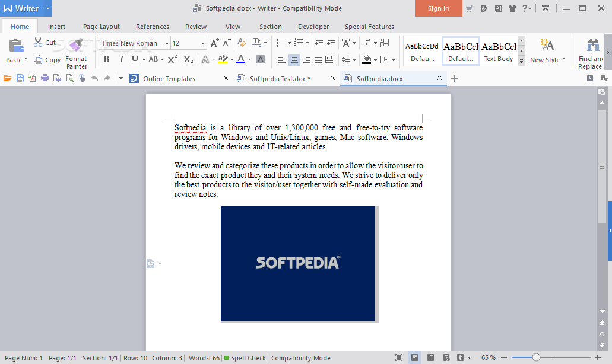Toggle Underline formatting
The width and height of the screenshot is (612, 364).
135,59
